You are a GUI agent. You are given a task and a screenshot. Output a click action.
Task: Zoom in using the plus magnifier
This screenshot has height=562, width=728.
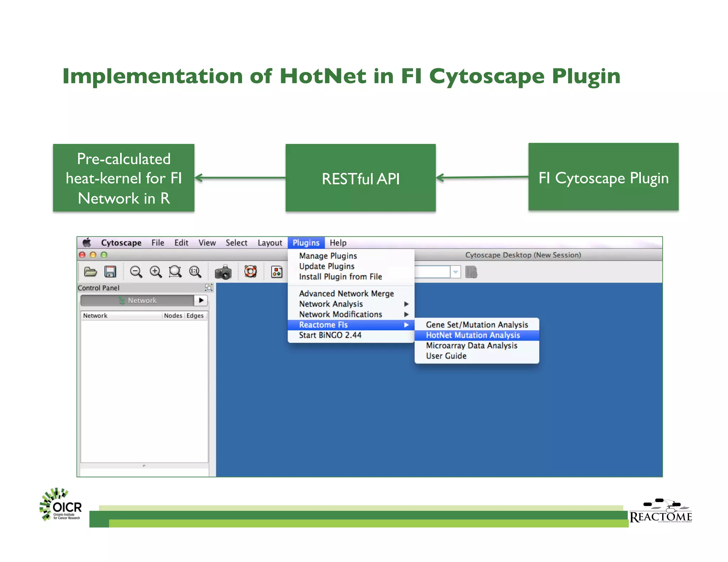(156, 272)
